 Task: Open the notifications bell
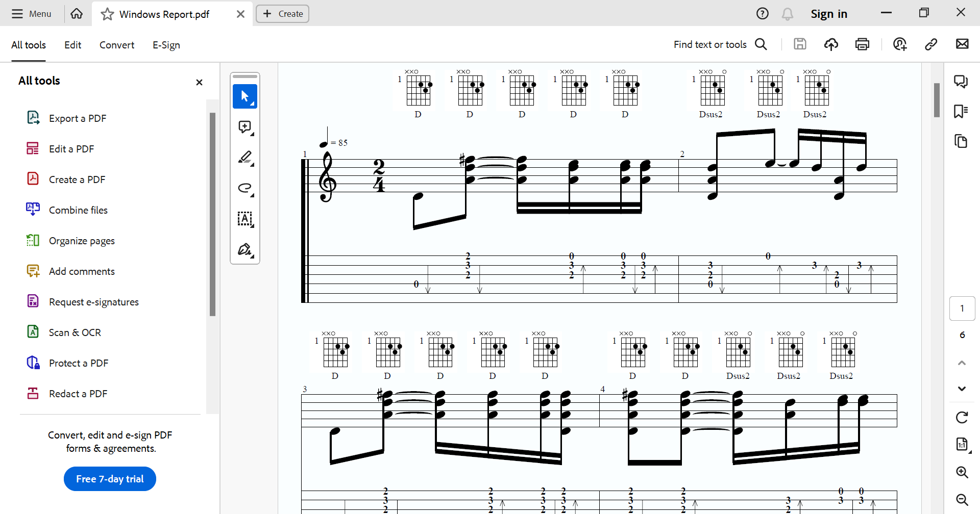coord(788,14)
